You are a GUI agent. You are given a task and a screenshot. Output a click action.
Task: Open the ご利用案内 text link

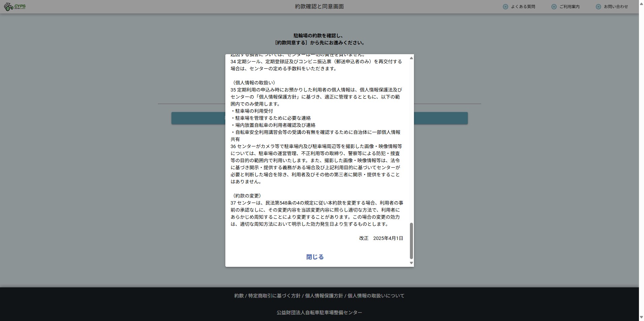coord(569,7)
